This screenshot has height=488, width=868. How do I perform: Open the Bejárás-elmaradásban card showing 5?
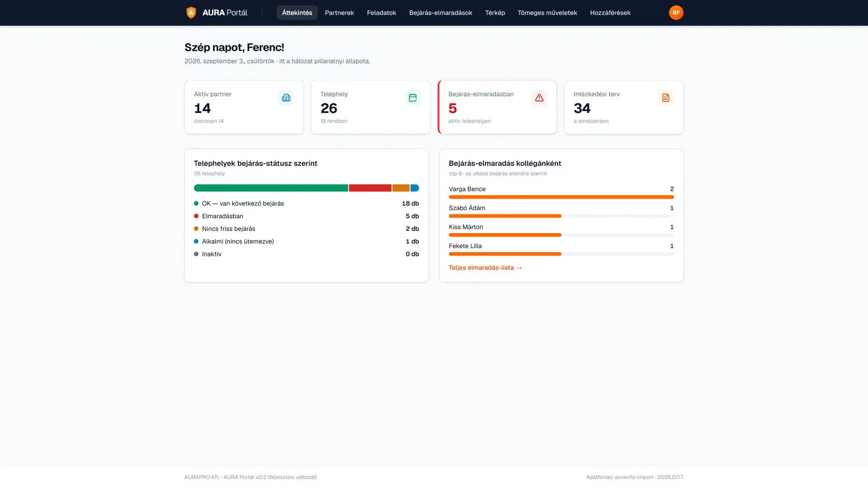497,107
